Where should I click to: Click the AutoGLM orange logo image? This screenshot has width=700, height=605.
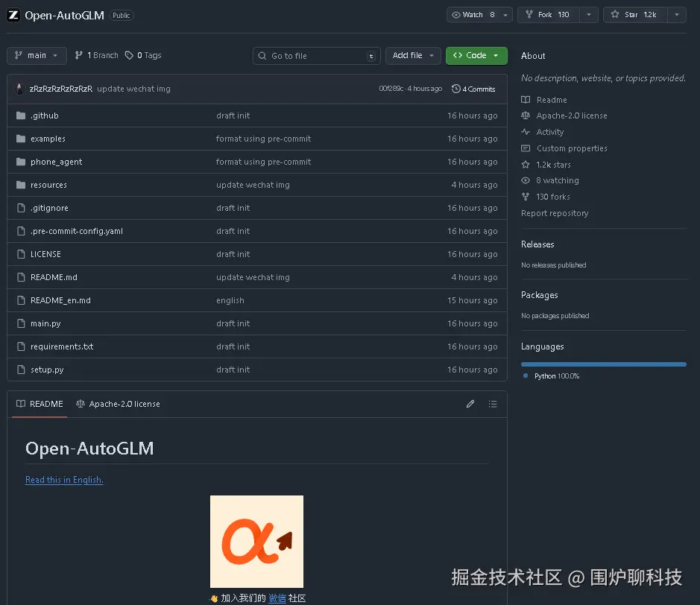pyautogui.click(x=256, y=541)
